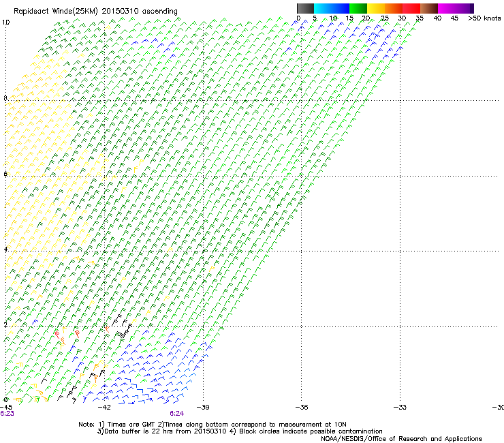
Task: Click the 'Data buffer is 22 hrs' note
Action: (162, 431)
